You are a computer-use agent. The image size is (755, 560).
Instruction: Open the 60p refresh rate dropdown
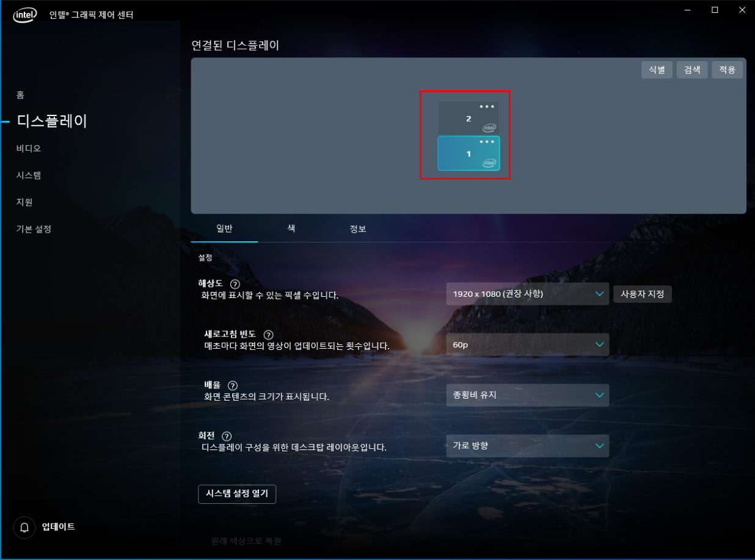click(x=528, y=344)
